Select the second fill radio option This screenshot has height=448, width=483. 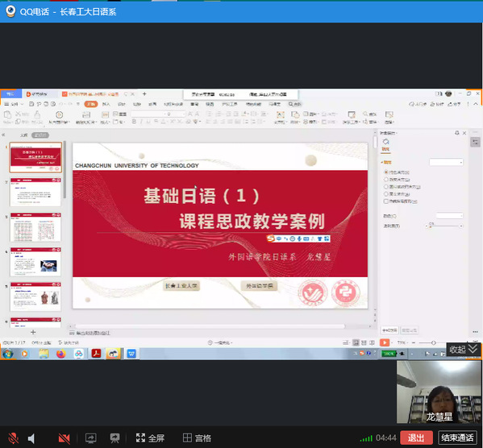pyautogui.click(x=386, y=179)
